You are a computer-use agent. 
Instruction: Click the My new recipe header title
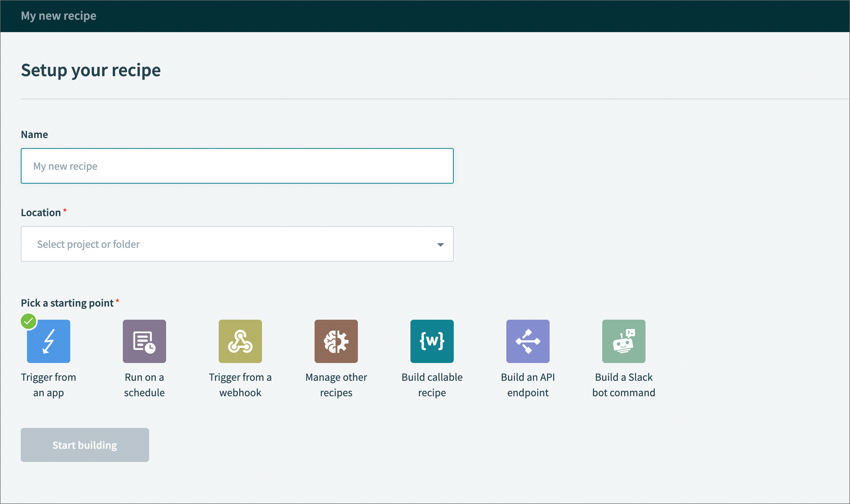click(59, 16)
